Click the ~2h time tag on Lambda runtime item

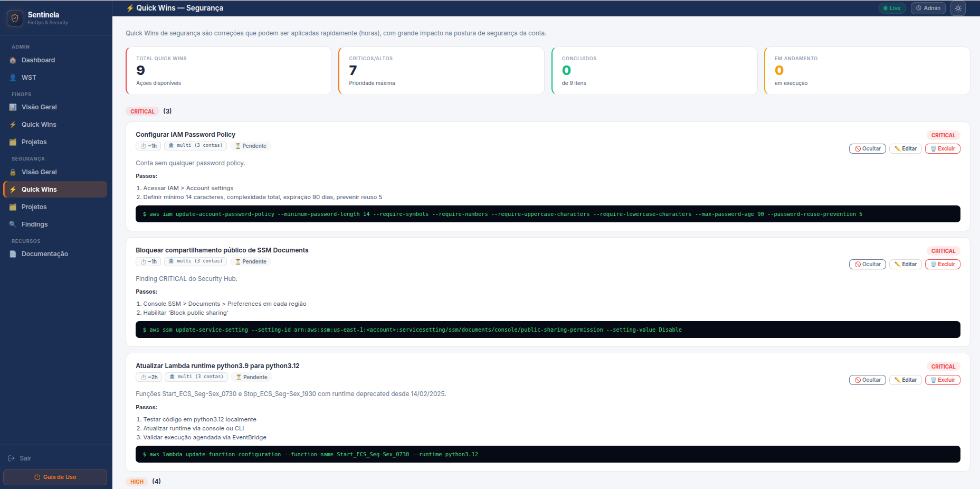click(x=149, y=378)
